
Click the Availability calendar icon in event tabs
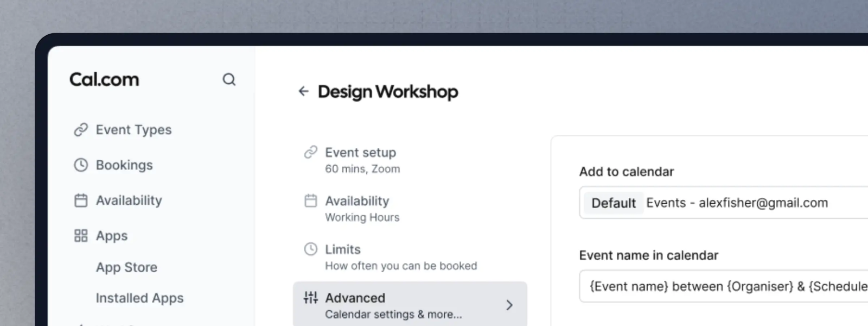(x=310, y=201)
